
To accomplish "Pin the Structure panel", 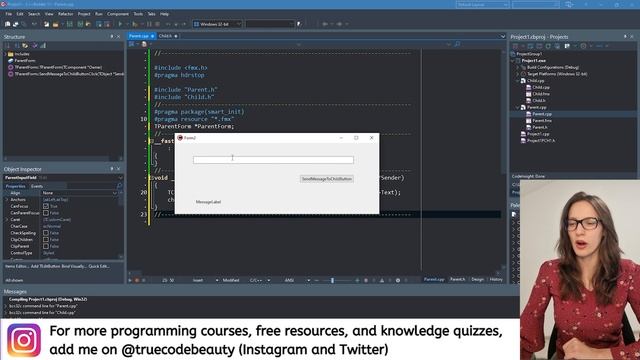I will pos(112,37).
